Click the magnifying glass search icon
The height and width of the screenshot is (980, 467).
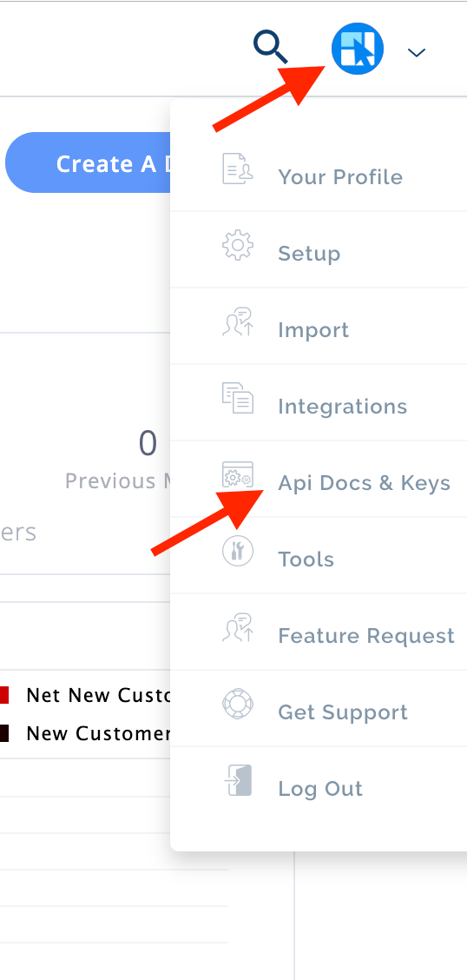pos(270,48)
